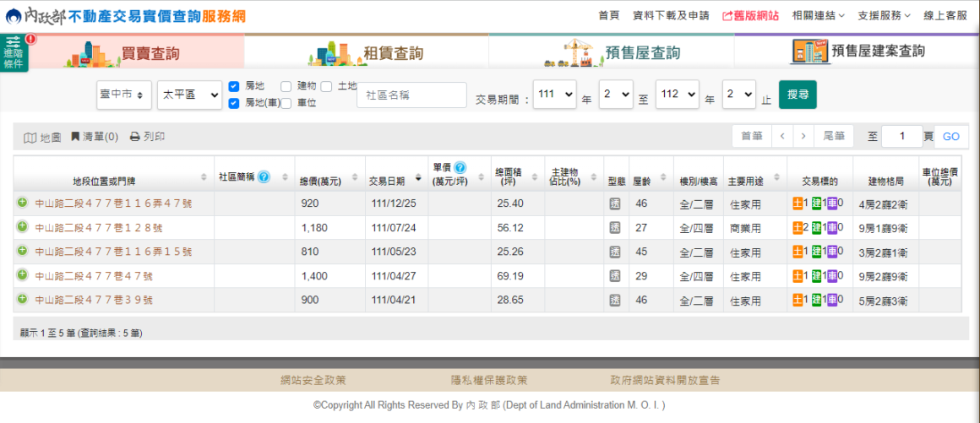This screenshot has height=423, width=980.
Task: Click purple parking (車) icon in 111/05/23 row
Action: coord(832,252)
